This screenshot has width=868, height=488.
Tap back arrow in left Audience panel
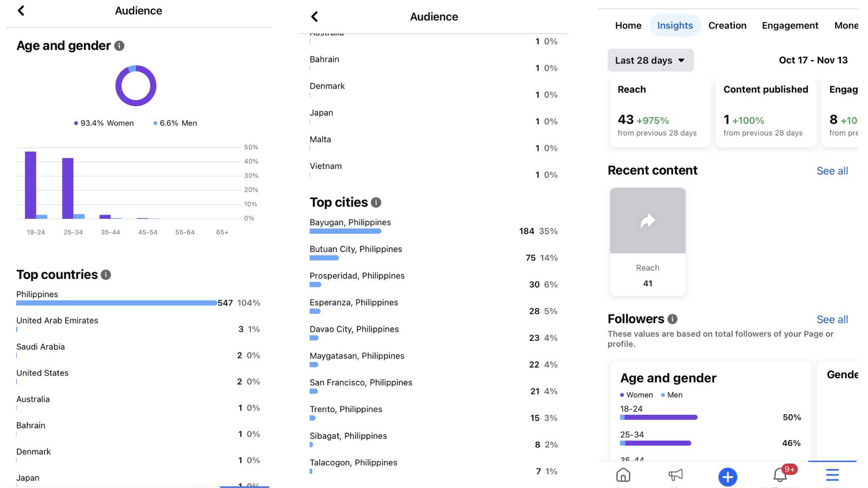21,10
